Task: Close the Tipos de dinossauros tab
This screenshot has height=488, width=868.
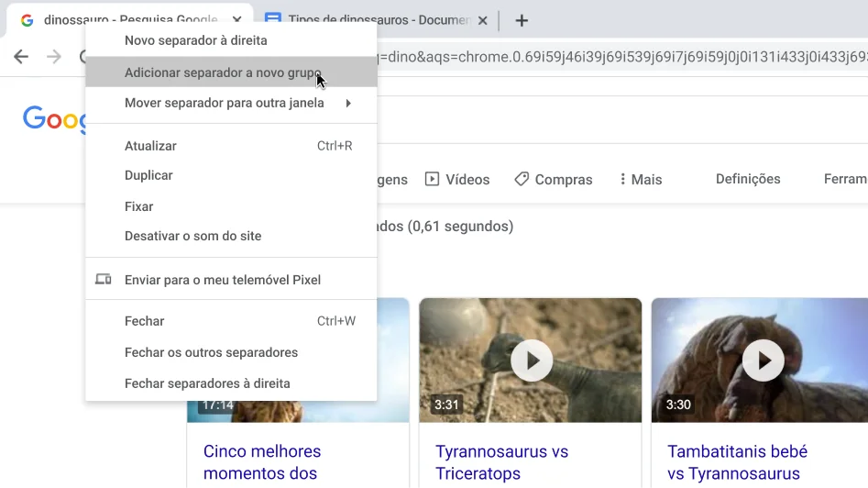Action: coord(483,20)
